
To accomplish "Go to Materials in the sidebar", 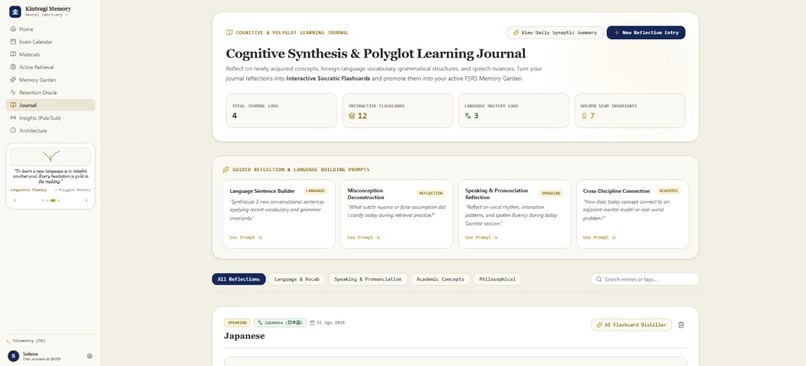I will pos(50,54).
